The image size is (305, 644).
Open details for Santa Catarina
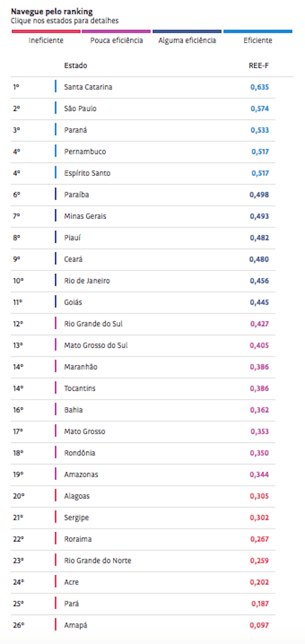click(88, 87)
